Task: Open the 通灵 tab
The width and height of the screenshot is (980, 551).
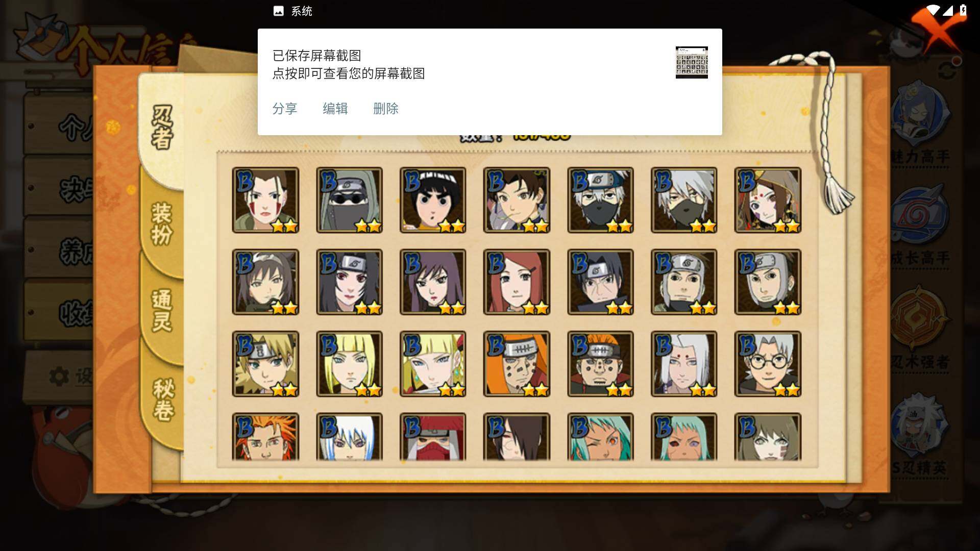Action: 162,310
